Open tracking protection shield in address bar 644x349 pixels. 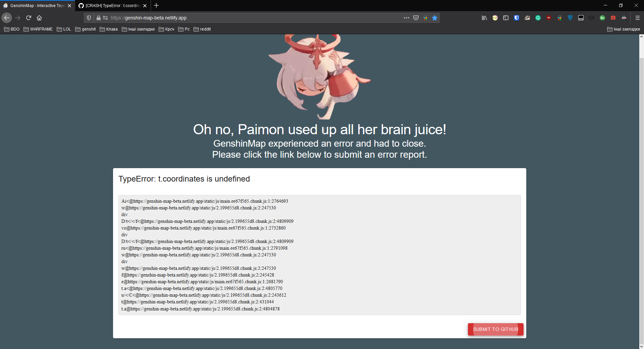(x=89, y=18)
